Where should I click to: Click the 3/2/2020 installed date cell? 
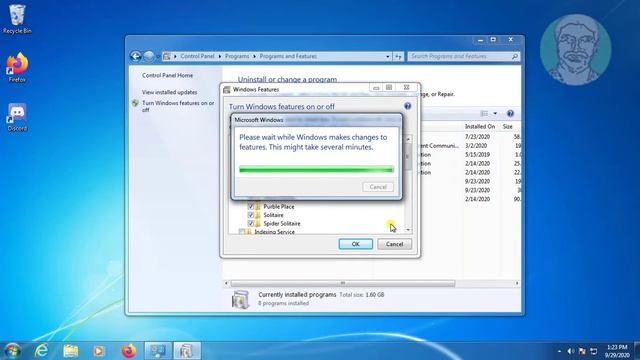(476, 146)
